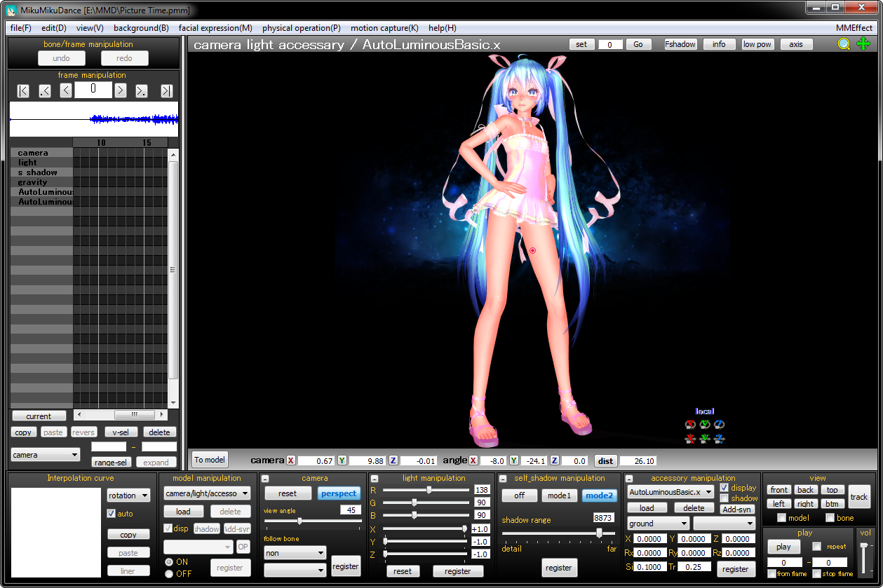
Task: Check the stop flame checkbox
Action: click(x=816, y=574)
